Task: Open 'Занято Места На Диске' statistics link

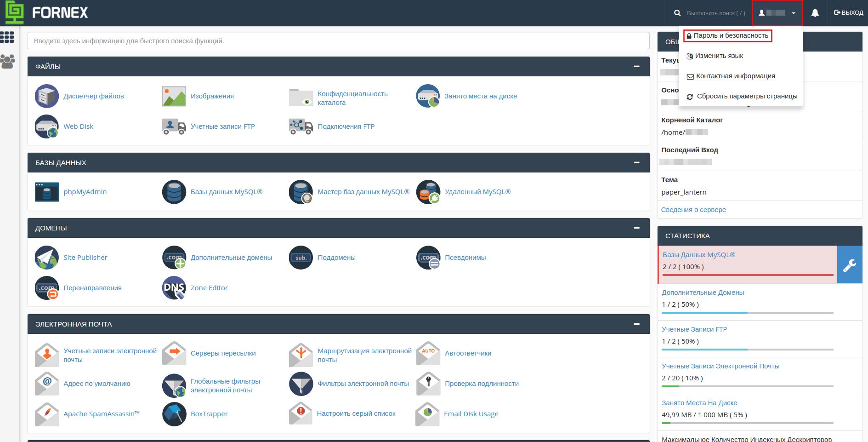Action: [699, 403]
